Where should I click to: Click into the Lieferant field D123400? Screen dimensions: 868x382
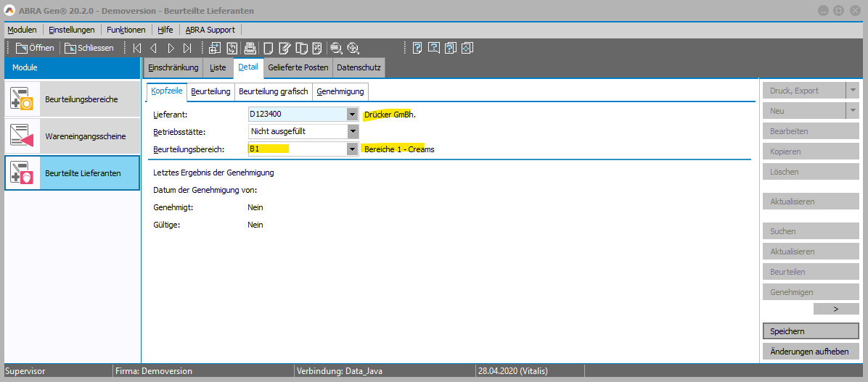tap(296, 114)
